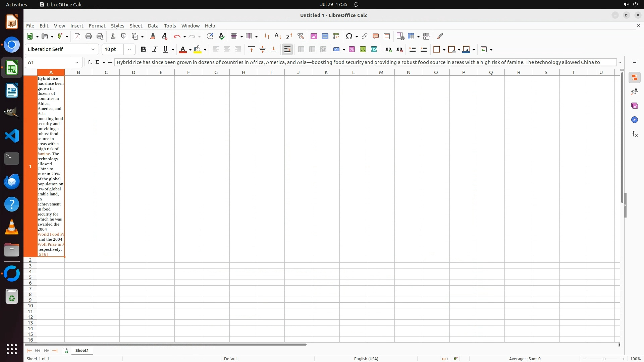This screenshot has width=644, height=362.
Task: Click the Function Wizard icon
Action: [90, 62]
